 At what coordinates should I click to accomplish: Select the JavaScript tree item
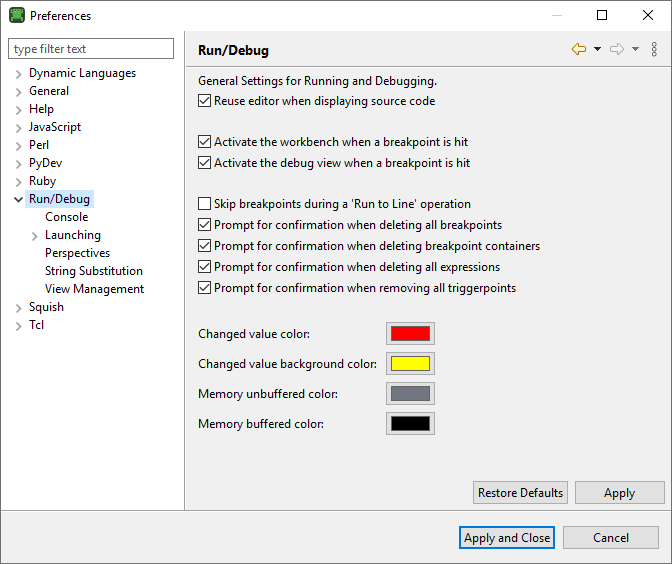pyautogui.click(x=55, y=127)
